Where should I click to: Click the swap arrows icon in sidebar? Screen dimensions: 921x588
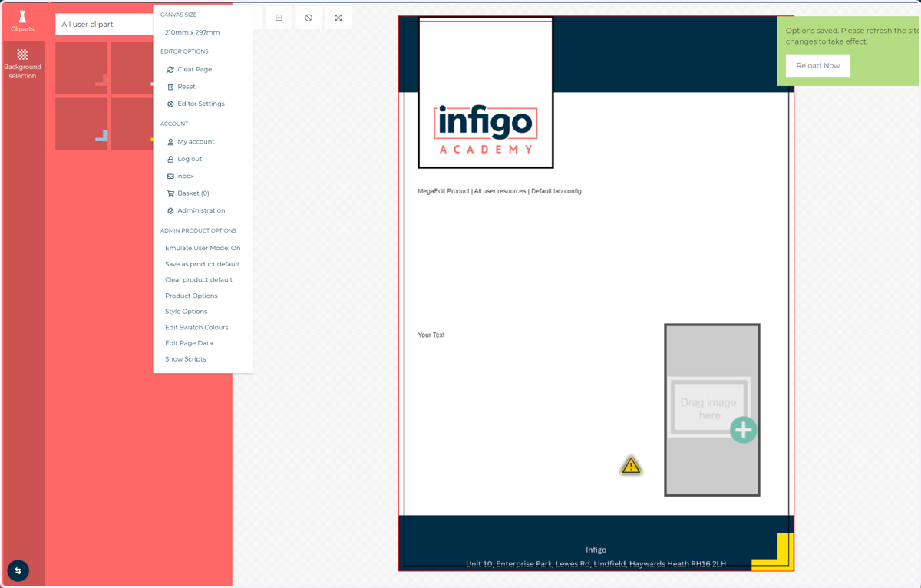[18, 570]
